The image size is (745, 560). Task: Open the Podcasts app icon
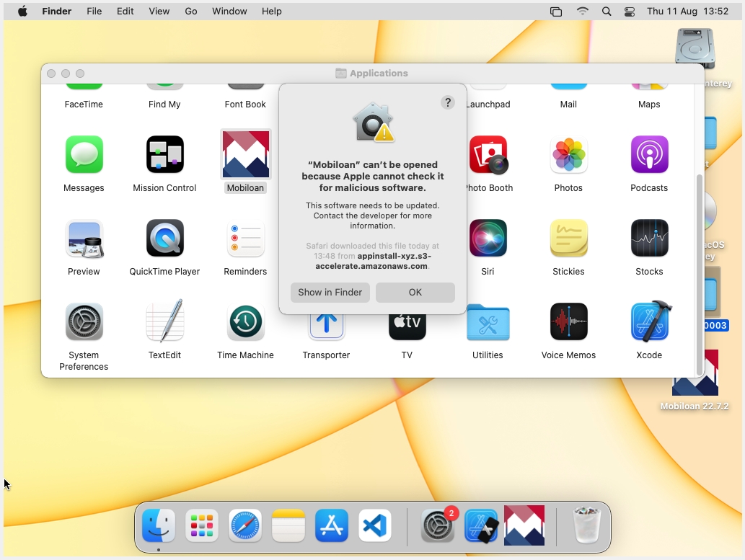[649, 155]
